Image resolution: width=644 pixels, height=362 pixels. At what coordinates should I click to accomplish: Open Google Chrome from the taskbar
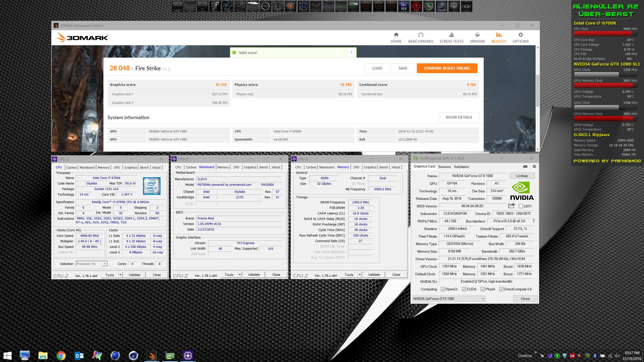tap(61, 355)
